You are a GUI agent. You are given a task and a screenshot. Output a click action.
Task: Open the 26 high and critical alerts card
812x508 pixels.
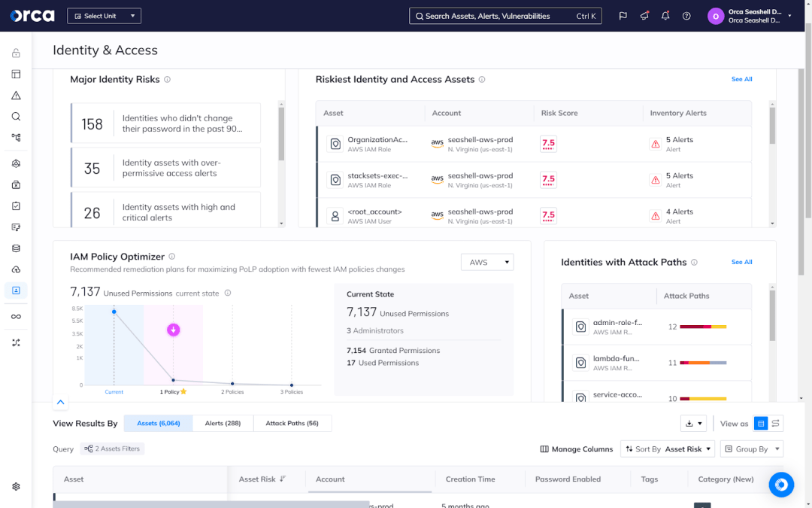coord(165,210)
